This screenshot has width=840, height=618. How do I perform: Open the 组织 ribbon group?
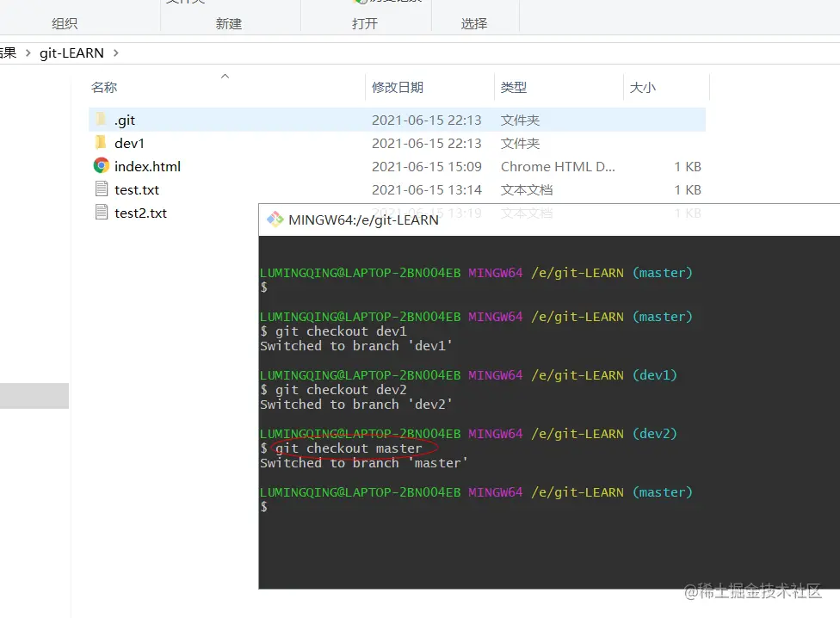point(65,23)
